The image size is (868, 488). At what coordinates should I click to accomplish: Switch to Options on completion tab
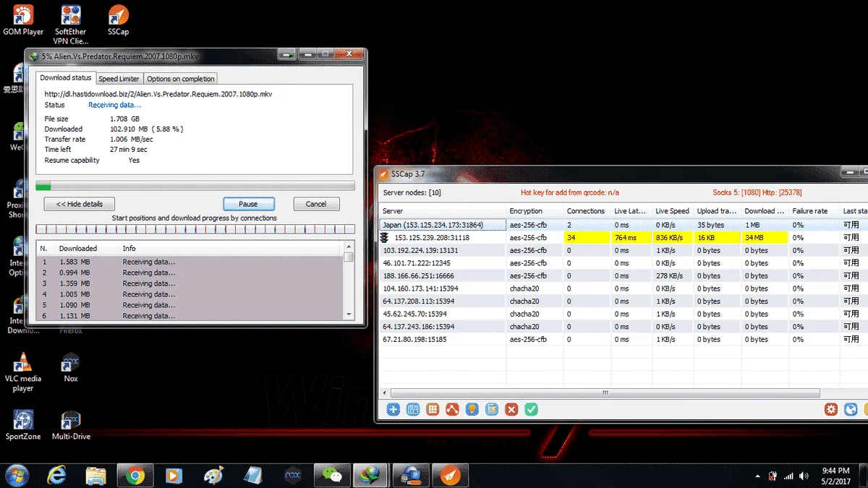pos(181,79)
